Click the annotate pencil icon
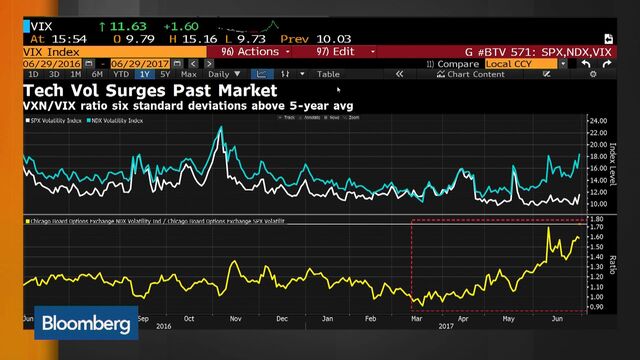This screenshot has width=640, height=360. tap(547, 74)
